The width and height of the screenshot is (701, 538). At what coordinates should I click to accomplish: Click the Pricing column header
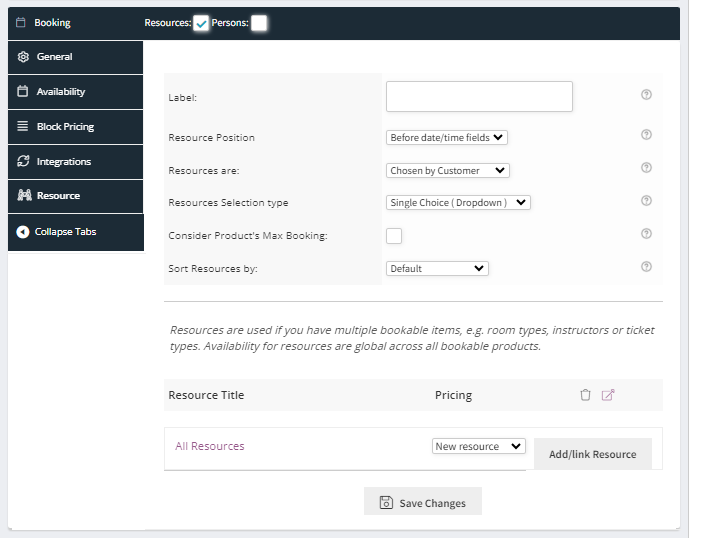[453, 395]
